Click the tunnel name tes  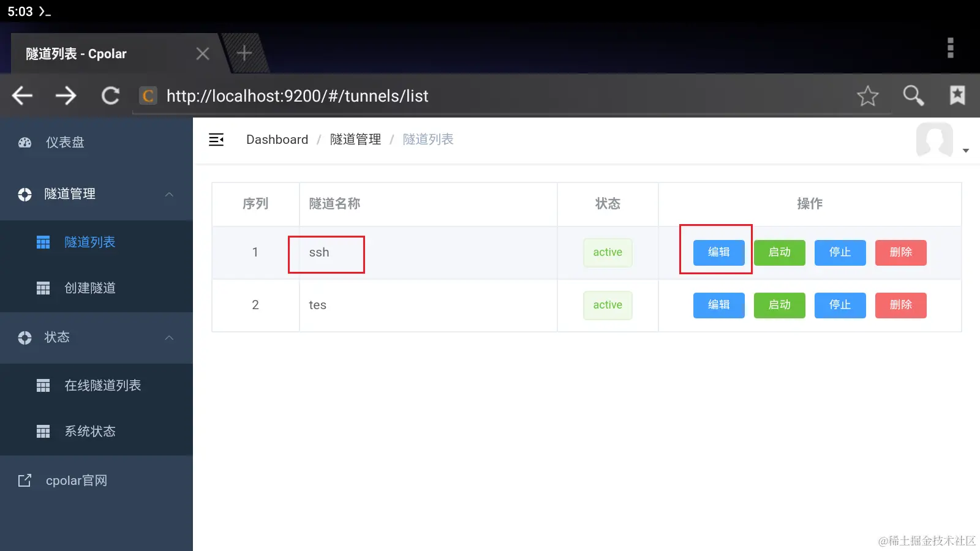317,305
